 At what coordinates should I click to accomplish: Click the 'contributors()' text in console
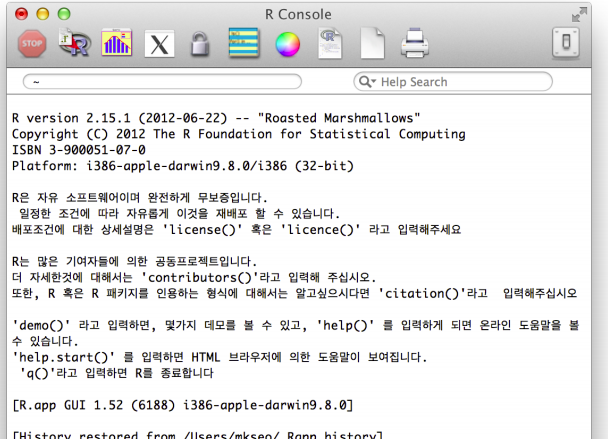200,278
